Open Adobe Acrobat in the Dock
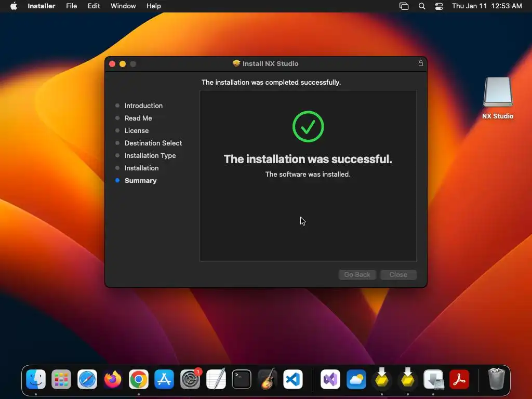 459,379
